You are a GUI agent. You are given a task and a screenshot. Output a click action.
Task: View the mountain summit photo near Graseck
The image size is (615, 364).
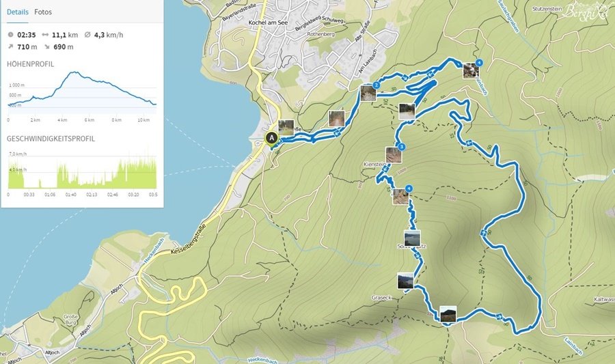[448, 314]
